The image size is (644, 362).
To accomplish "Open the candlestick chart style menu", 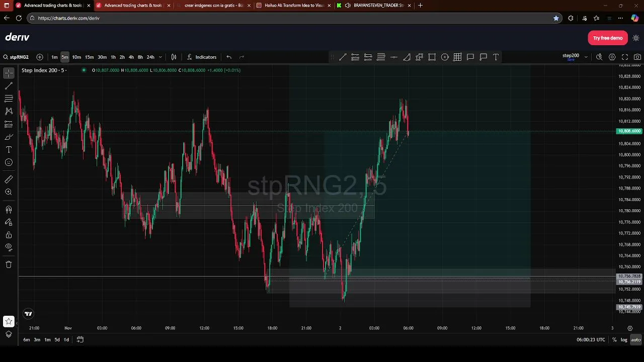I will click(x=174, y=57).
